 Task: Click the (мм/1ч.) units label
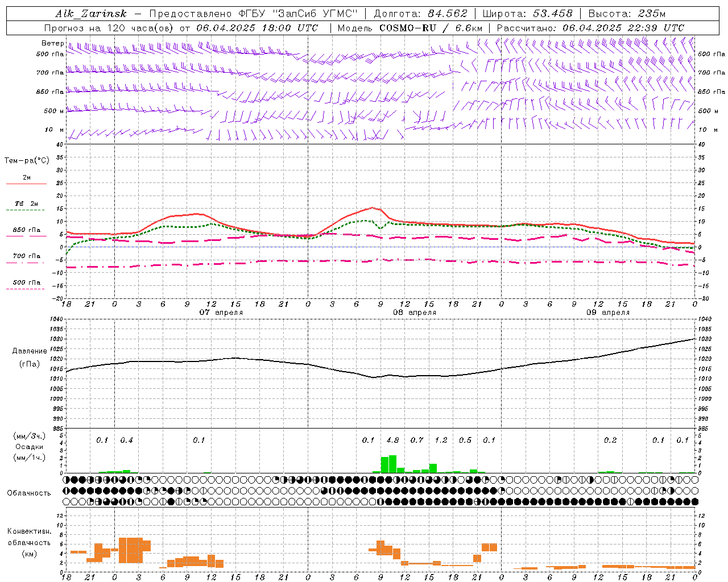click(x=30, y=458)
